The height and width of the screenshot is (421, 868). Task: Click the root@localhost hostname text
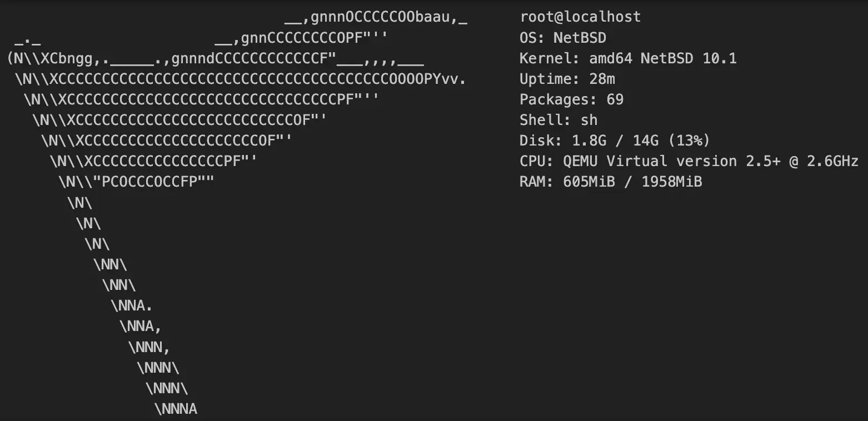tap(580, 17)
